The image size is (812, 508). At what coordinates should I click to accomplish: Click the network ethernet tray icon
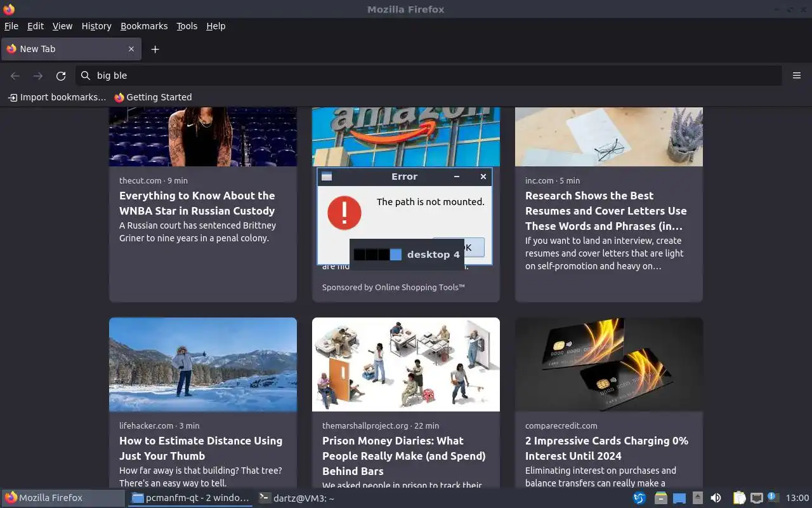pos(756,498)
